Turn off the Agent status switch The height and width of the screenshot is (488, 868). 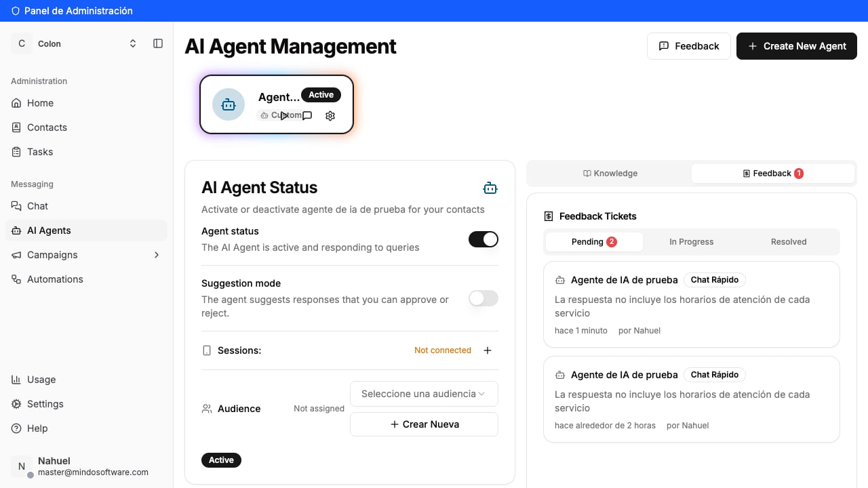484,239
